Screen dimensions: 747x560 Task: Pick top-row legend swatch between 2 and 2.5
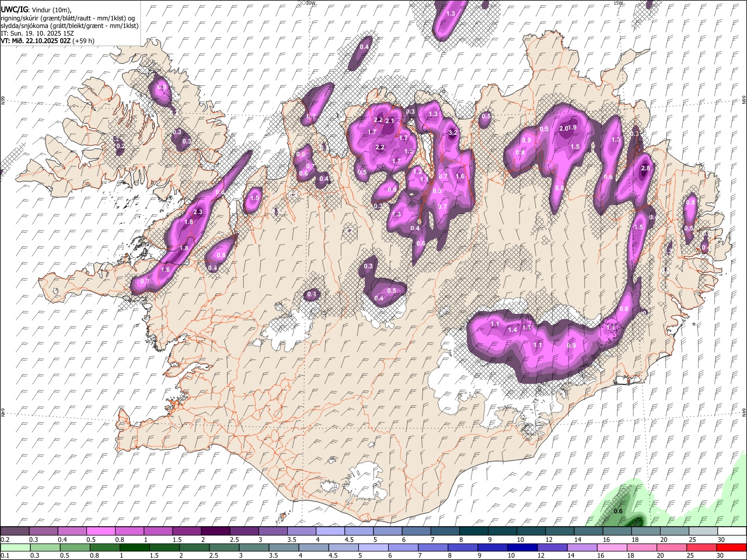(216, 531)
